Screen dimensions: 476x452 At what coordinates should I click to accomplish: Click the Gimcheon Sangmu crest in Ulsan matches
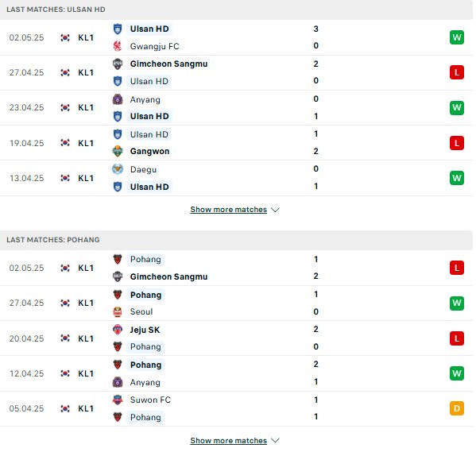point(118,64)
